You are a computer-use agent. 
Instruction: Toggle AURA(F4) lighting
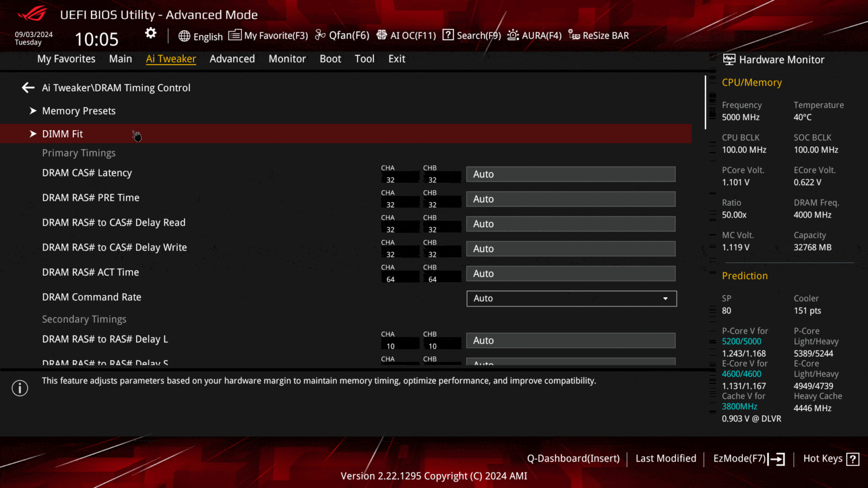pyautogui.click(x=542, y=36)
